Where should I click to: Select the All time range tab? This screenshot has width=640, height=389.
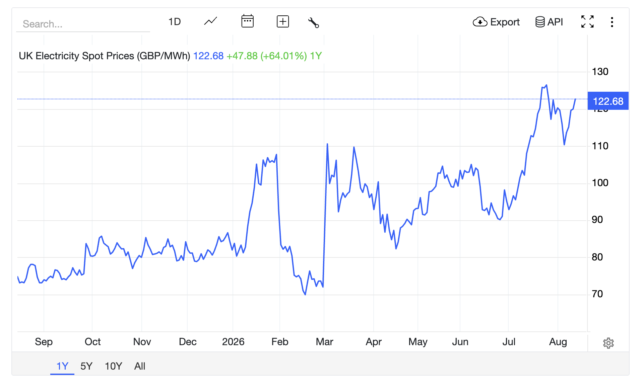[x=140, y=366]
